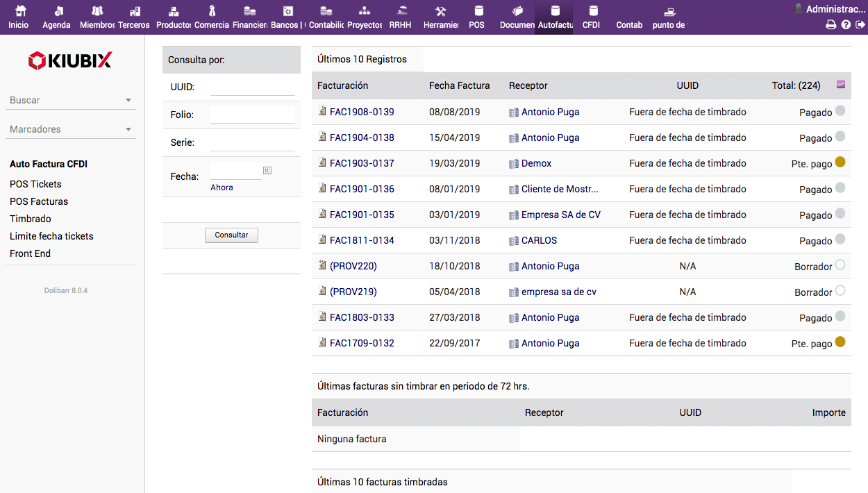
Task: Focus the UUID input field
Action: 253,87
